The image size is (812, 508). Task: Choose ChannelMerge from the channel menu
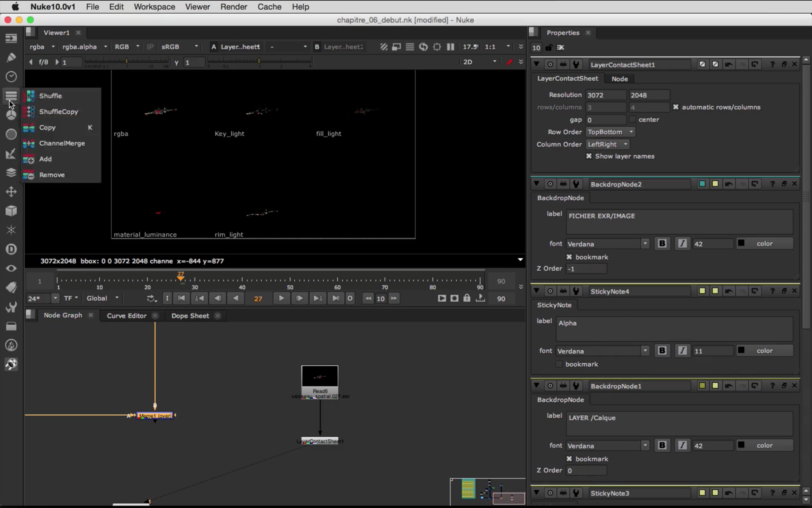[x=62, y=143]
